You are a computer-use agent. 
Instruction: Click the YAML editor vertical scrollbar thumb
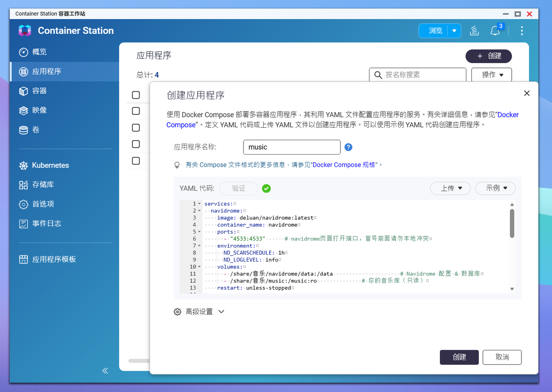coord(512,224)
